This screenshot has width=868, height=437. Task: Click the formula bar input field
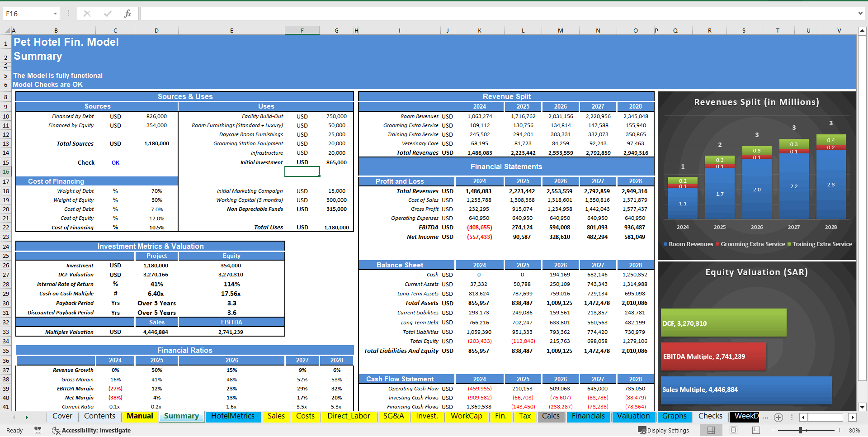[498, 14]
